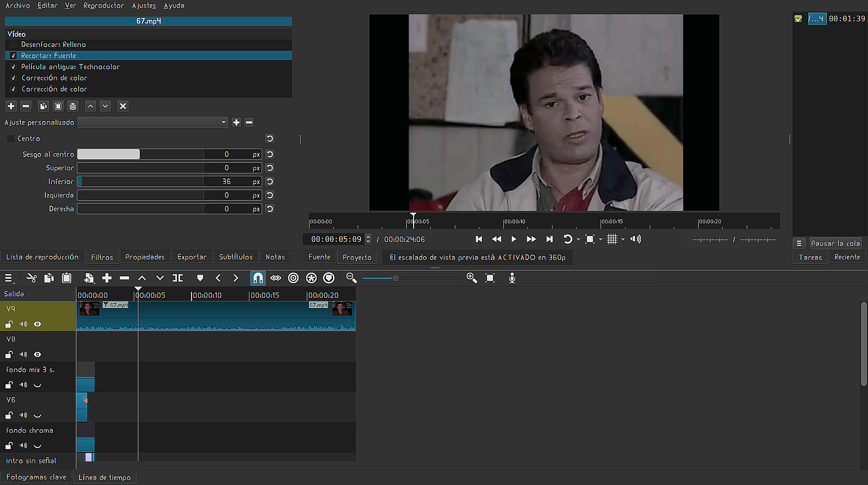Switch to the Fotogramas clave tab
The width and height of the screenshot is (868, 485).
[36, 477]
